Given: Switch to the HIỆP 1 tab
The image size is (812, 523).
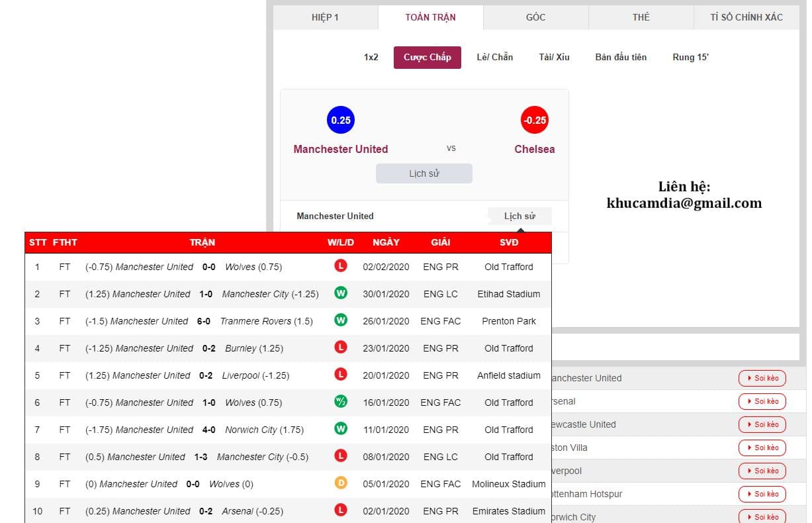Looking at the screenshot, I should (x=325, y=17).
